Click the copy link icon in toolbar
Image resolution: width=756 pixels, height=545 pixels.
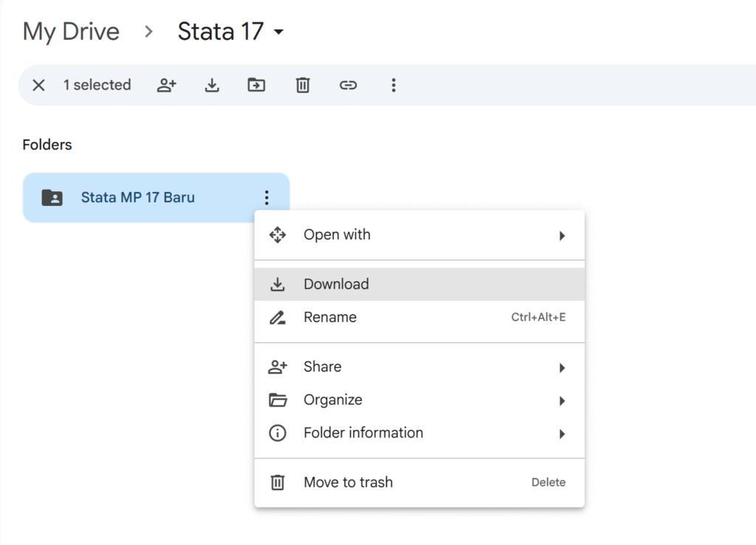click(x=348, y=86)
